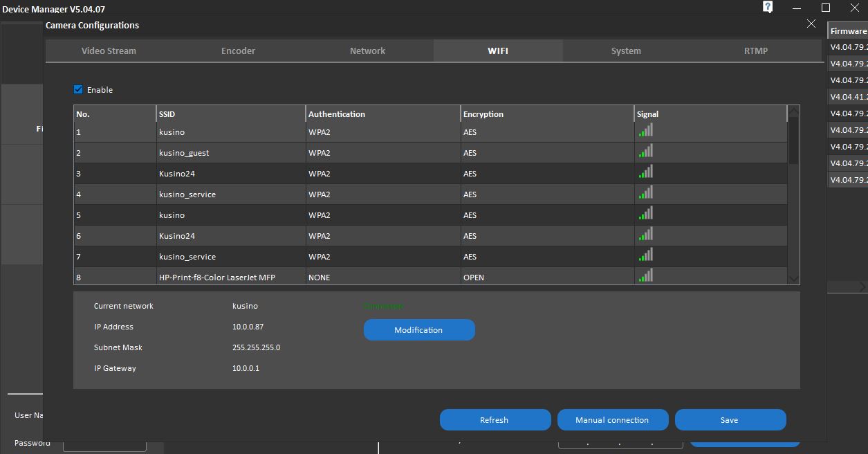Open the System tab
This screenshot has height=454, width=868.
(x=626, y=51)
